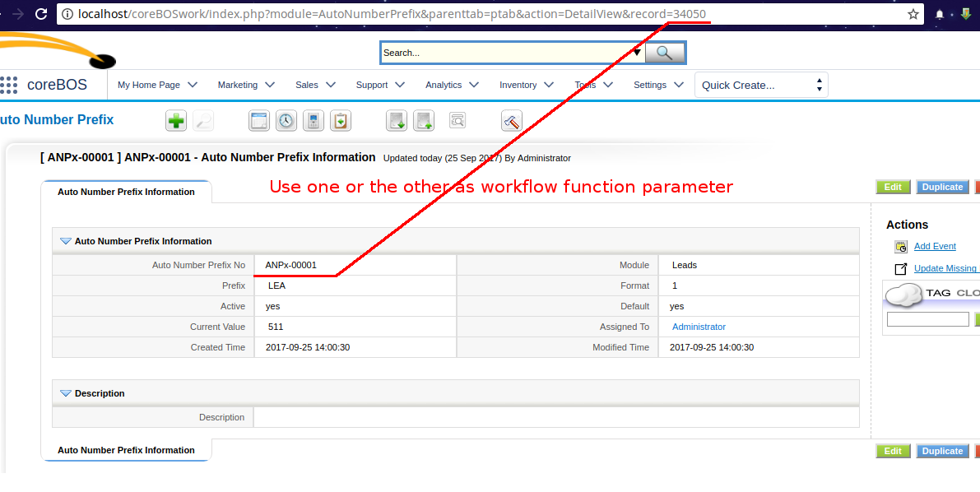Click the phone calculator toolbar icon
Viewport: 980px width, 492px height.
[x=313, y=121]
